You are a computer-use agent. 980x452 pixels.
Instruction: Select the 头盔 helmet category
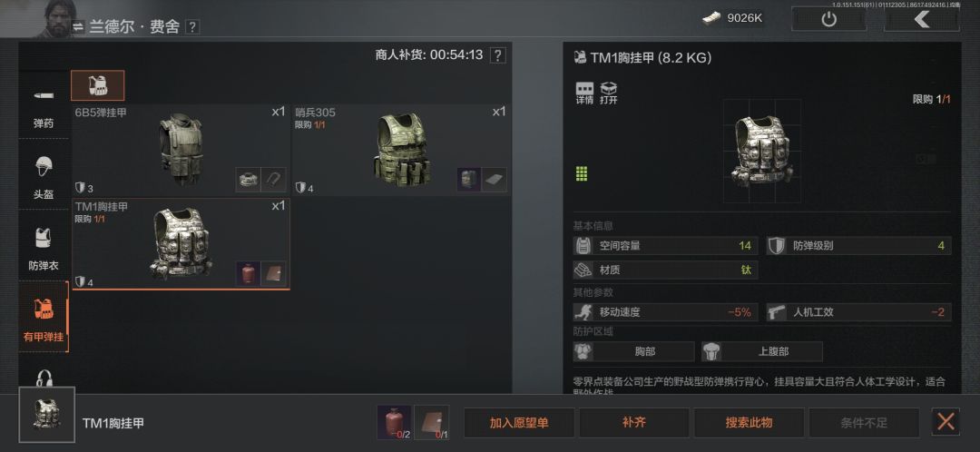pos(44,177)
